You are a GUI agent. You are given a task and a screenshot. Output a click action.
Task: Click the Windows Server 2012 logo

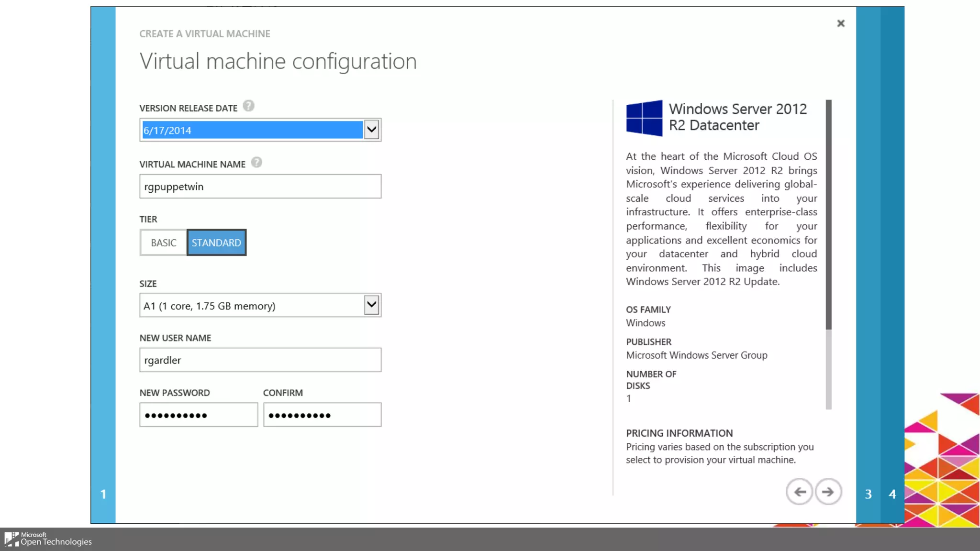pyautogui.click(x=644, y=118)
